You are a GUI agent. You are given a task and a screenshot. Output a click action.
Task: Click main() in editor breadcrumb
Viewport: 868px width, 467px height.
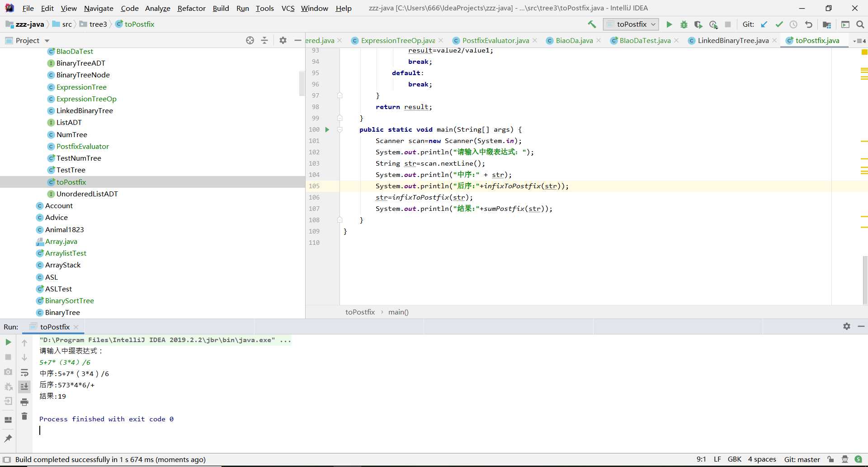click(398, 312)
